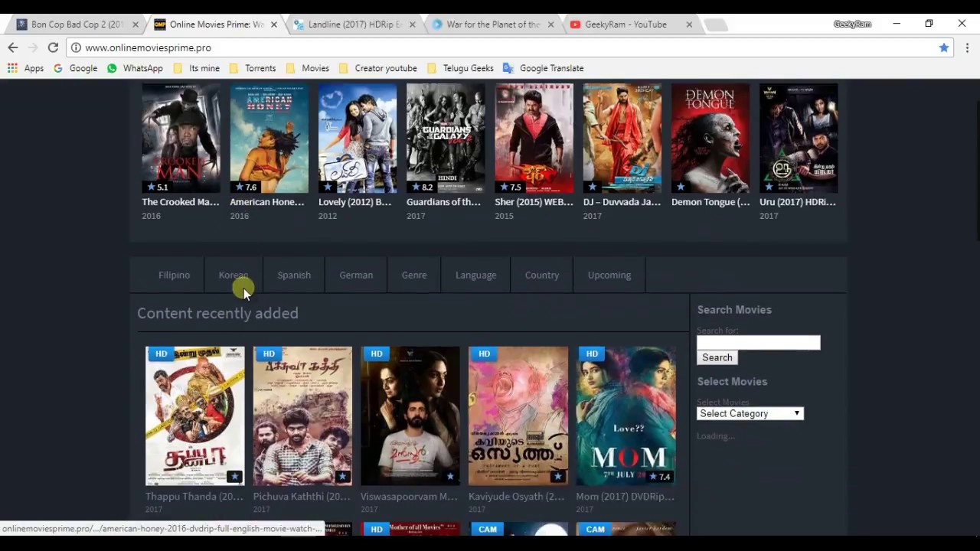The image size is (980, 551).
Task: Expand the Genre menu
Action: pyautogui.click(x=414, y=275)
